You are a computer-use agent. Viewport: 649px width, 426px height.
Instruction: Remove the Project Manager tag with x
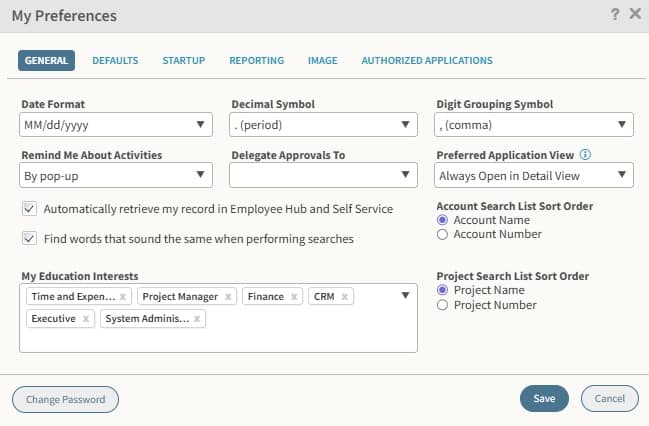click(228, 297)
